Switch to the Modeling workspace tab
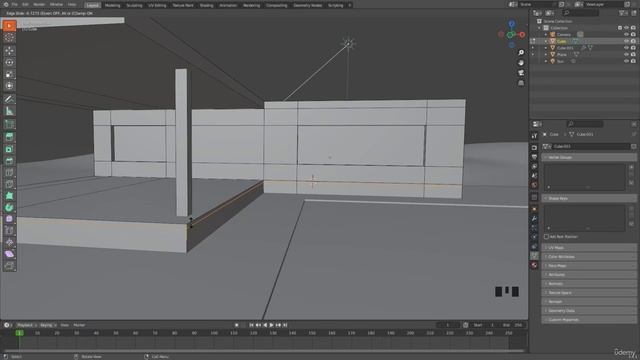Image resolution: width=640 pixels, height=360 pixels. click(113, 5)
